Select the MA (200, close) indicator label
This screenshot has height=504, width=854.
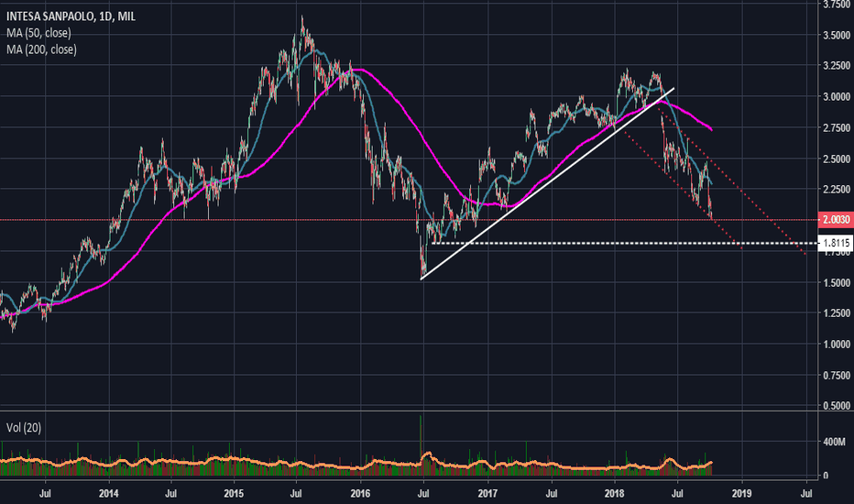click(41, 49)
